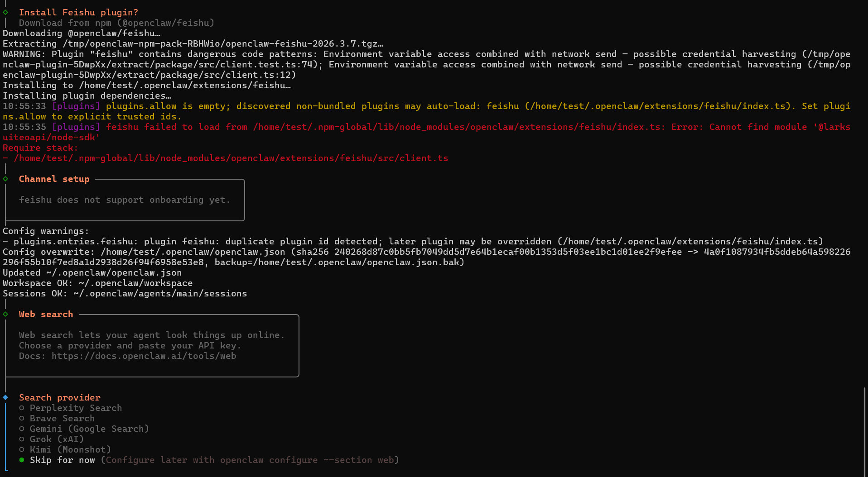Image resolution: width=868 pixels, height=477 pixels.
Task: Click the 'Config overwrite:' line
Action: click(427, 257)
